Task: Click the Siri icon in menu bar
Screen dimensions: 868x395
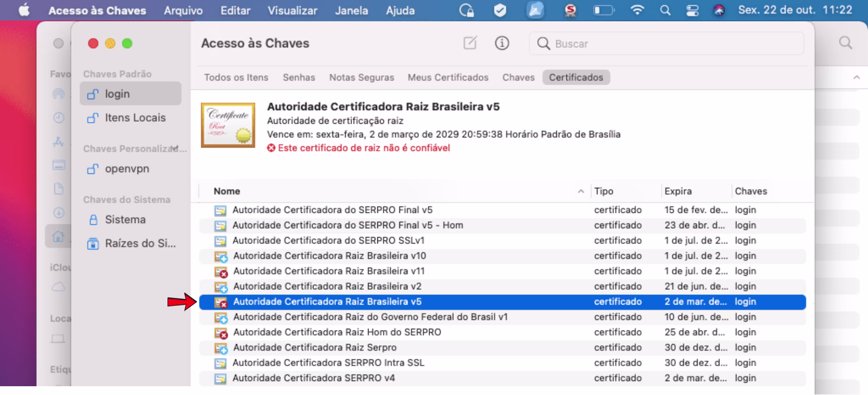Action: (719, 10)
